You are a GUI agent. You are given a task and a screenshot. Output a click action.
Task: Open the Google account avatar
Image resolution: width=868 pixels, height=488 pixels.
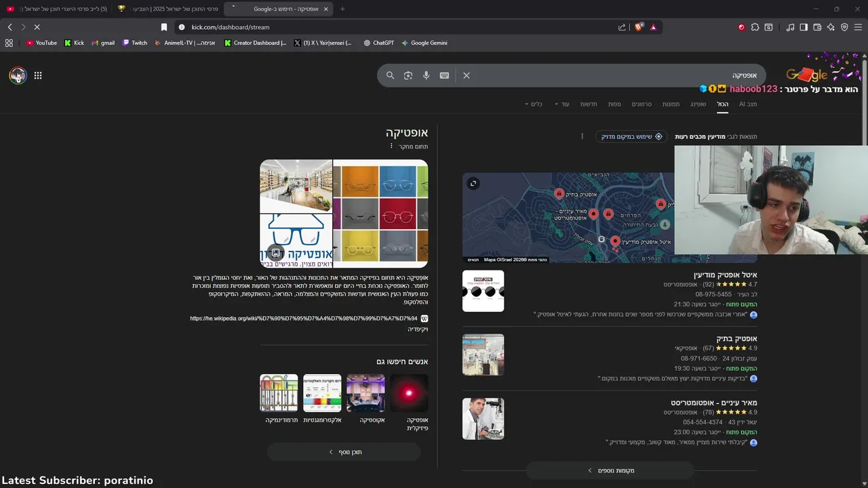[x=18, y=75]
